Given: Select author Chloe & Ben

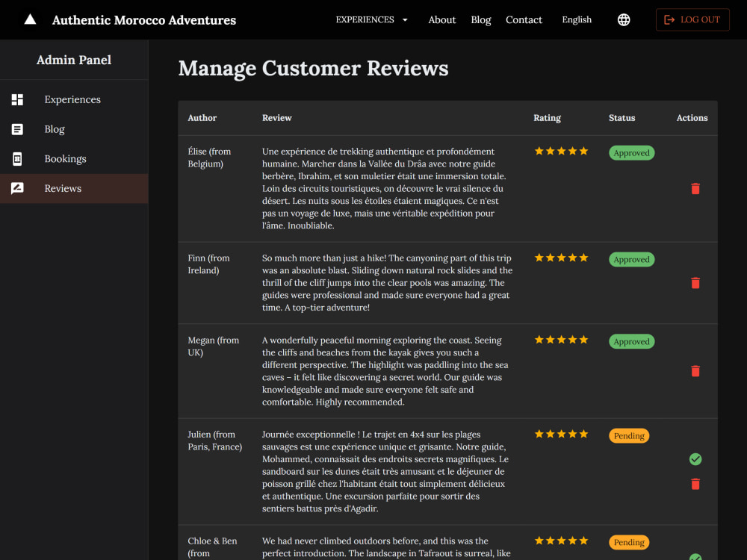Looking at the screenshot, I should pyautogui.click(x=212, y=547).
